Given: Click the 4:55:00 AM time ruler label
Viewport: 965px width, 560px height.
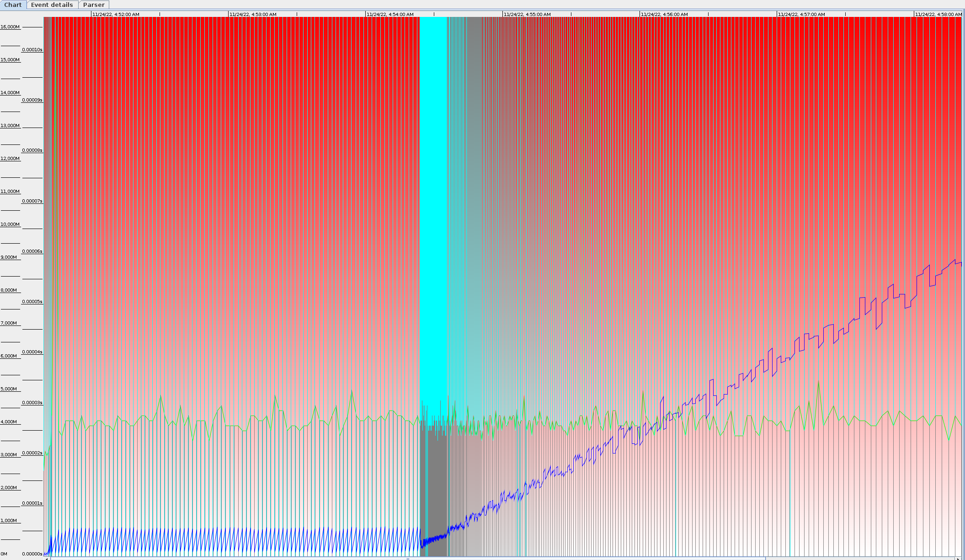Looking at the screenshot, I should tap(527, 14).
